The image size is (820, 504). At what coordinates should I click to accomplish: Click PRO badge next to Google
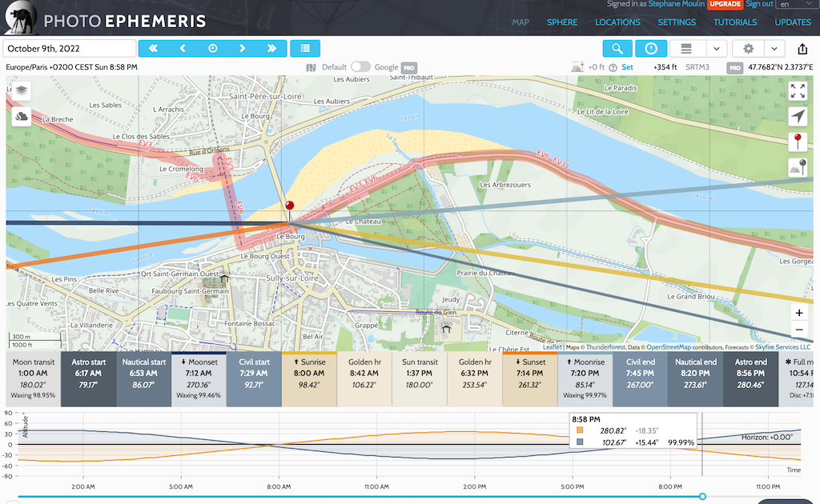pos(409,67)
